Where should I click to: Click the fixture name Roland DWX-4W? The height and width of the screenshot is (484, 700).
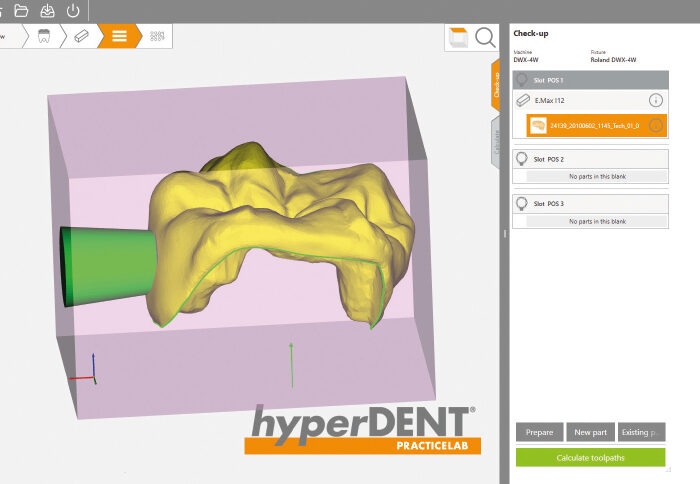point(613,60)
